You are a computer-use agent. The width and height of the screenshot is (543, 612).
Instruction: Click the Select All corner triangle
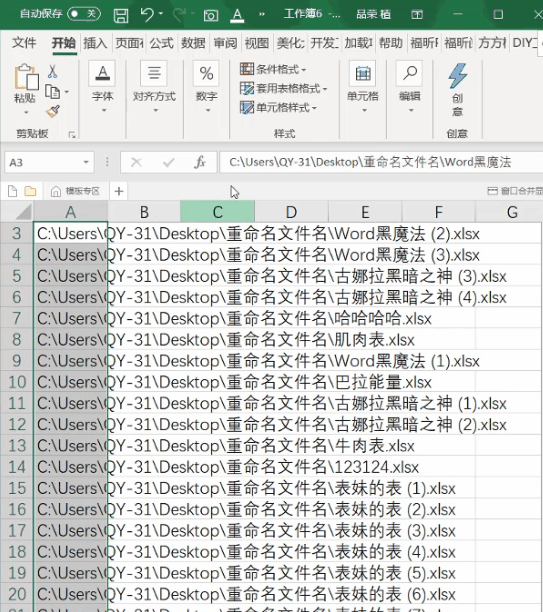(23, 212)
